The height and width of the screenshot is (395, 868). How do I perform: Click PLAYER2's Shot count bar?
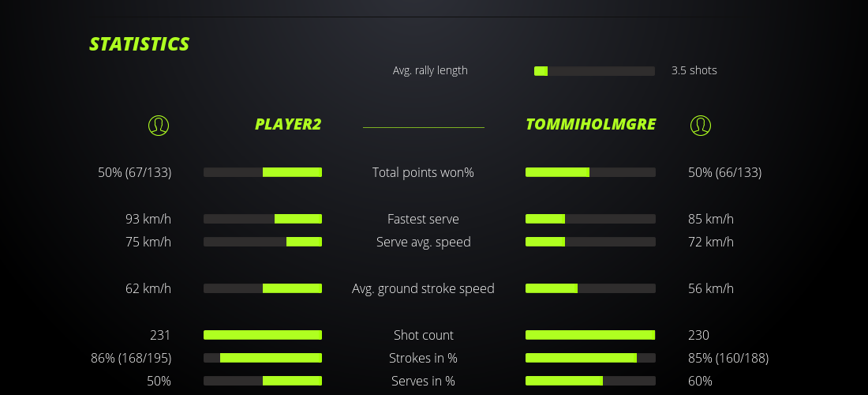[263, 335]
